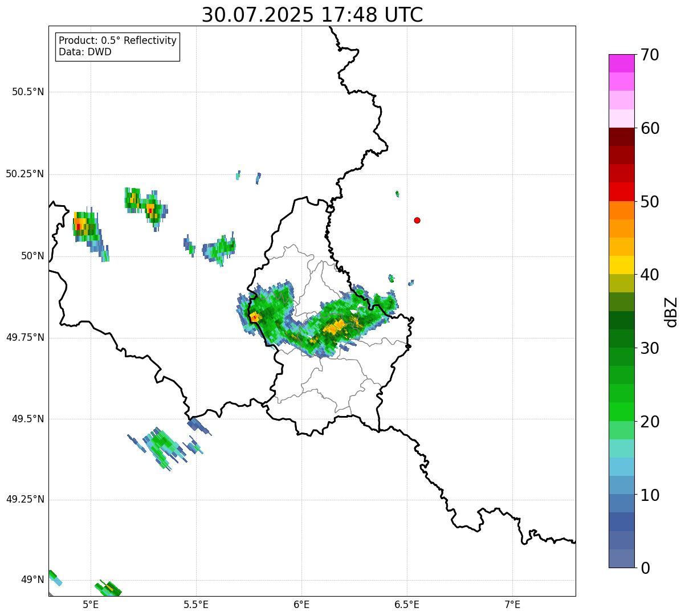The image size is (685, 616).
Task: Click the yellow storm core over central Luxembourg
Action: (x=335, y=327)
